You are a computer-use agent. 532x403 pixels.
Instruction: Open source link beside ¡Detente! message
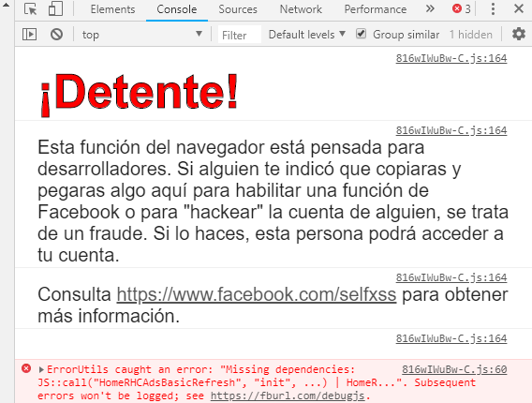pos(451,58)
